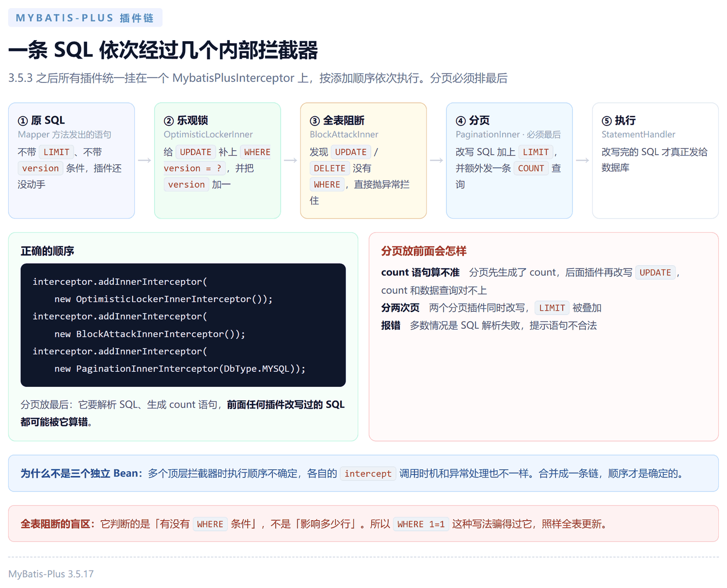Click the subtitle mentioning MybatisPlusInterceptor
727x588 pixels.
coord(258,78)
